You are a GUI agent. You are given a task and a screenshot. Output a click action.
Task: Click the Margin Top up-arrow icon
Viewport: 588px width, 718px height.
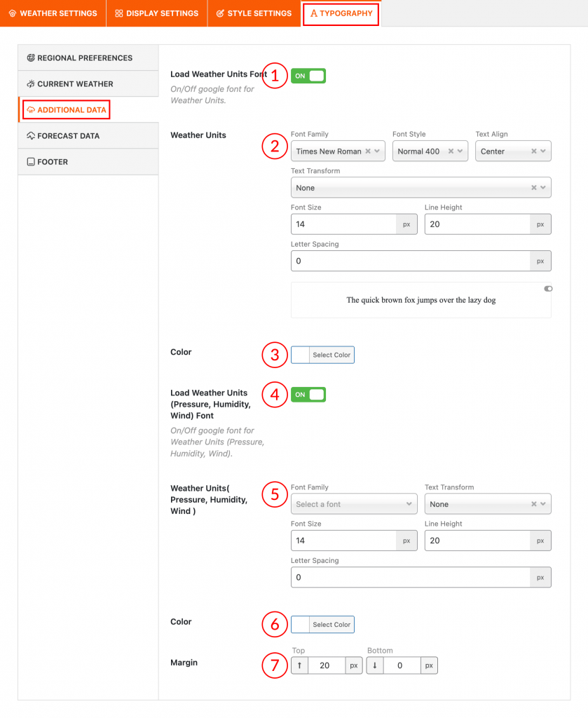point(300,665)
